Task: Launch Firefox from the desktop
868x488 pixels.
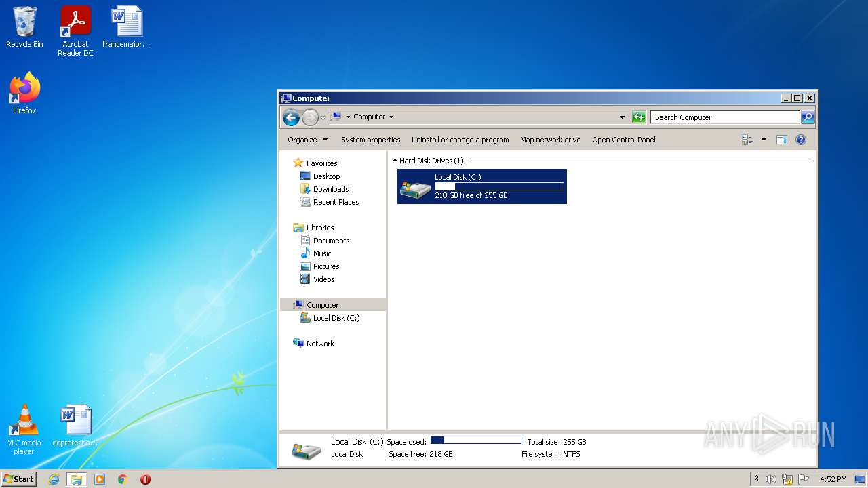Action: [24, 93]
